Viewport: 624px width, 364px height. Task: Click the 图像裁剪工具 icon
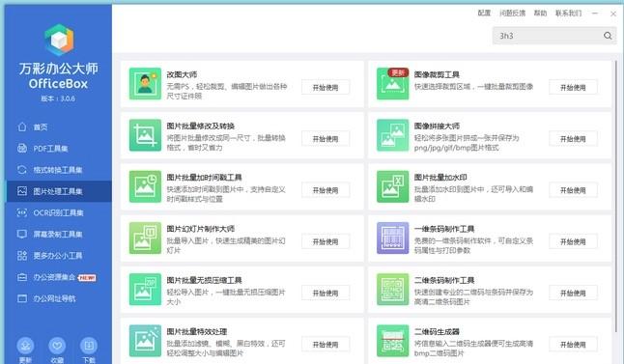click(x=392, y=84)
